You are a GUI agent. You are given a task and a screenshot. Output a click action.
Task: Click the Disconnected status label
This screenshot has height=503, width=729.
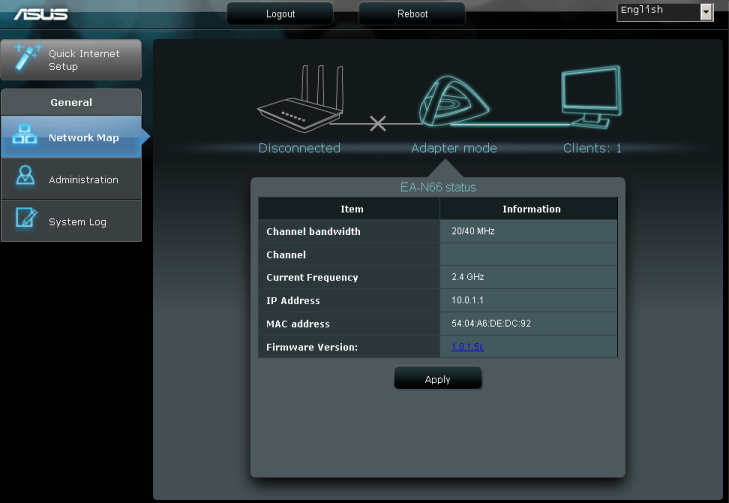click(x=299, y=148)
